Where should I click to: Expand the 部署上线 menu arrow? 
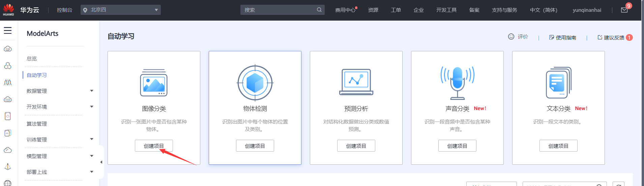point(92,172)
